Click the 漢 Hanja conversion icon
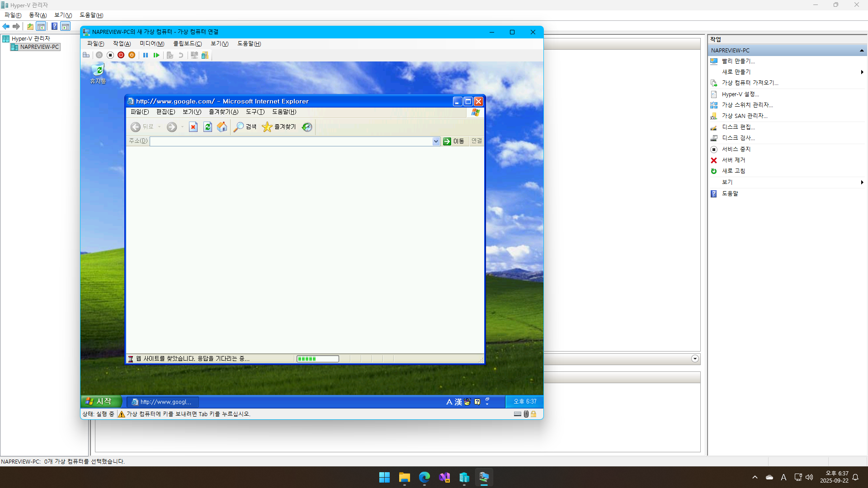Screen dimensions: 868x488 pyautogui.click(x=458, y=402)
